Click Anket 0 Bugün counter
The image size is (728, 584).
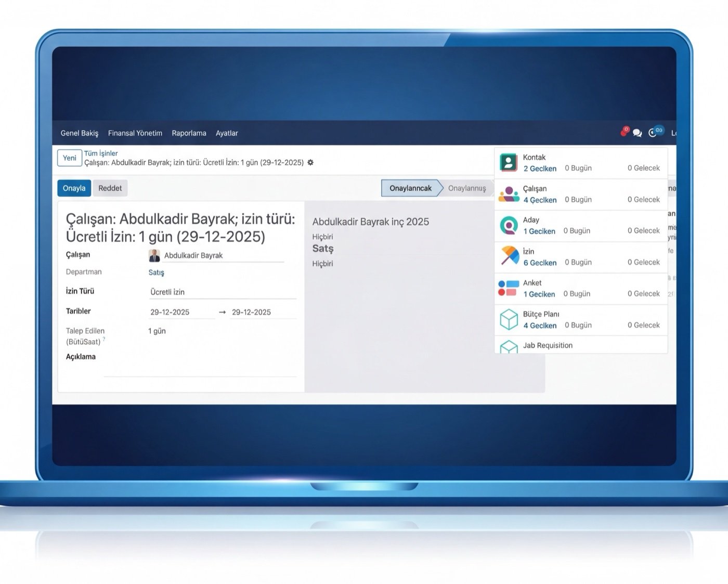pyautogui.click(x=577, y=294)
